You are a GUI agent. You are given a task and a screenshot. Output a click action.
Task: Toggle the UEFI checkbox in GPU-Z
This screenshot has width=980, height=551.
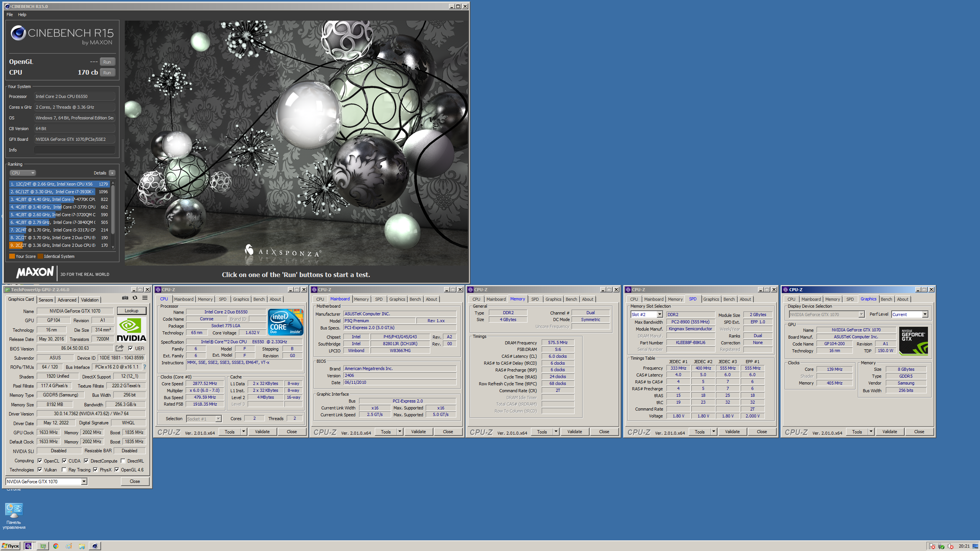point(131,348)
